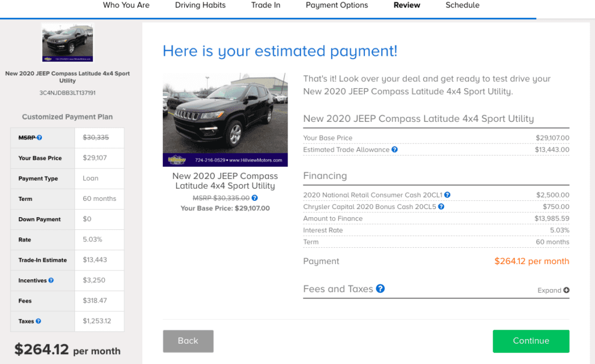The width and height of the screenshot is (595, 364).
Task: Open the Fees and Taxes help icon
Action: coord(381,289)
